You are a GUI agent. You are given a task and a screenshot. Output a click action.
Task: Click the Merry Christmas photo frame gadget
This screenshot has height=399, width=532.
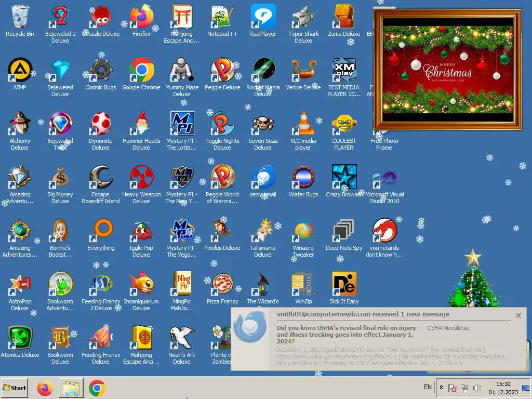[447, 70]
